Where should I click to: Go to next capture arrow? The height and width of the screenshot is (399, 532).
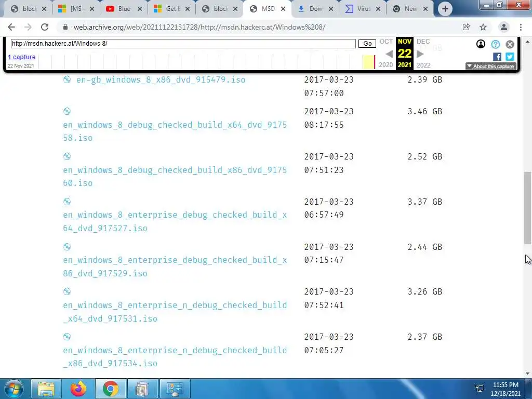pos(420,54)
